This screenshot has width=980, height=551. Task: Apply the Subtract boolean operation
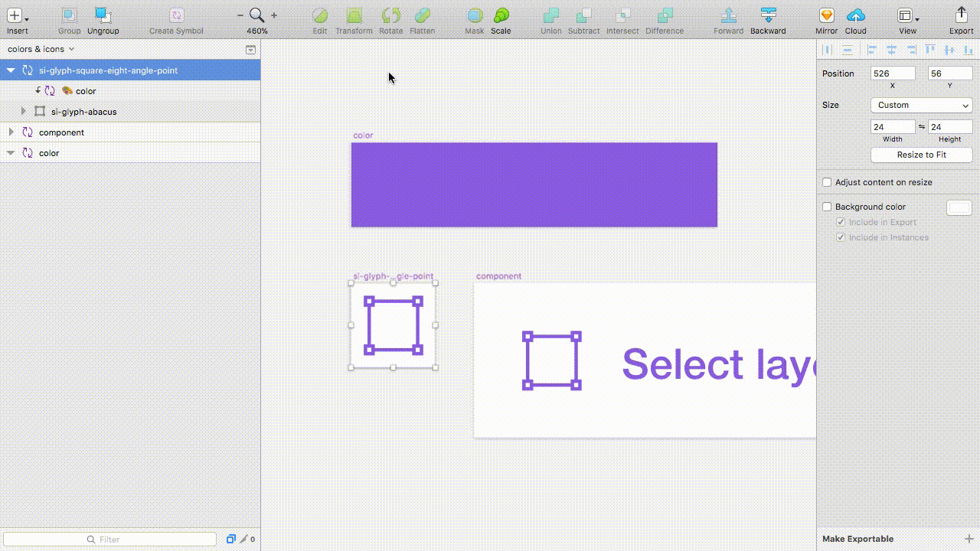pyautogui.click(x=583, y=15)
